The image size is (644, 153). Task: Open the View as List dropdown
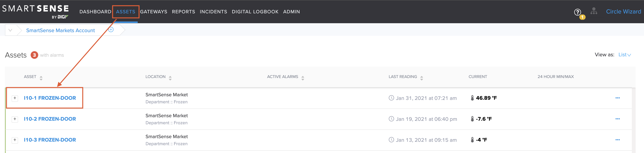click(624, 55)
